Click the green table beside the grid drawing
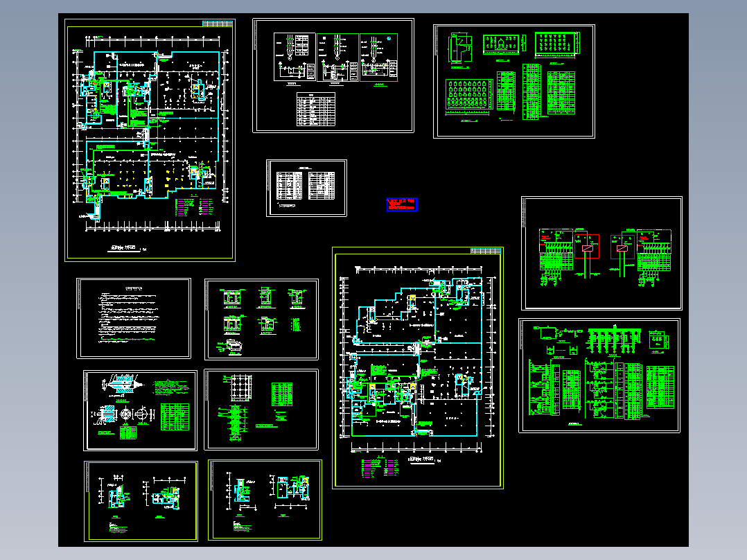Viewport: 747px width, 560px height. [282, 394]
